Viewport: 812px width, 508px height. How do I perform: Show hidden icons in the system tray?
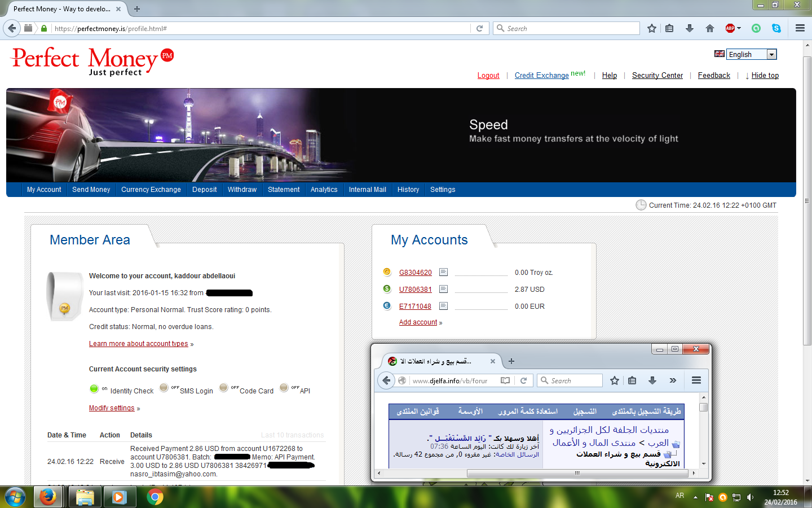695,497
